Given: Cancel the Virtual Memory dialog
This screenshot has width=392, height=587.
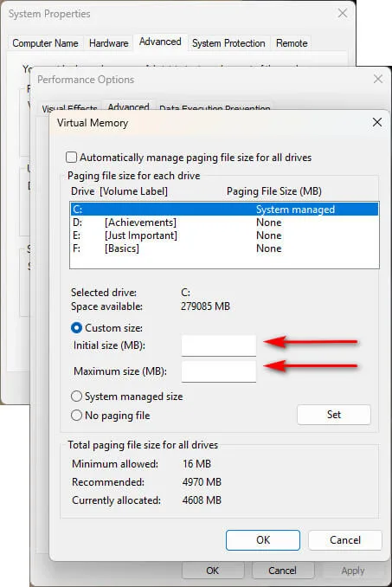Looking at the screenshot, I should pyautogui.click(x=345, y=540).
